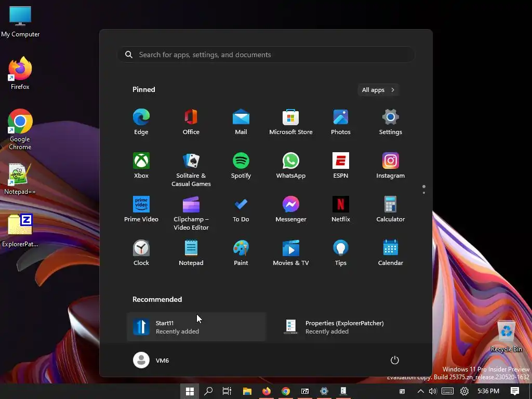Open the Mail app
Viewport: 532px width, 399px height.
click(241, 122)
